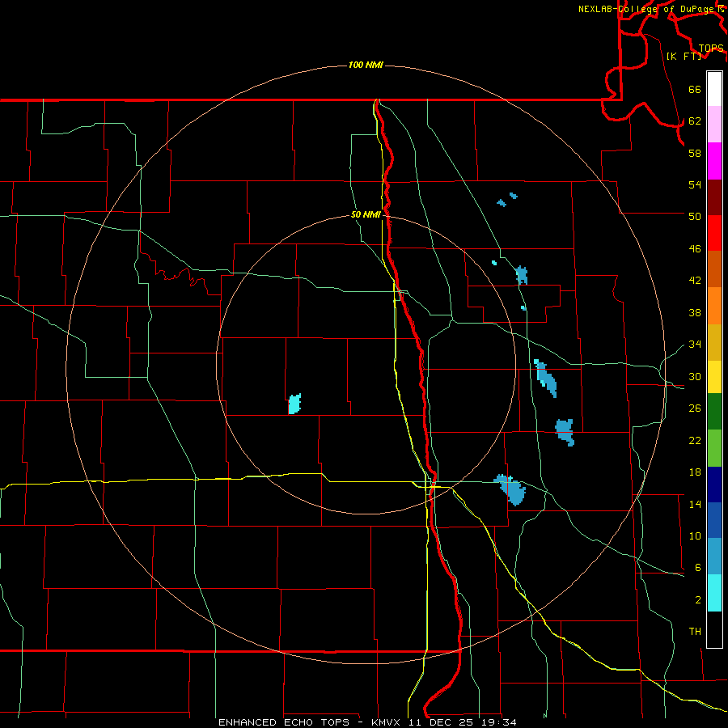Click the legend value 54
728x728 pixels.
click(695, 184)
